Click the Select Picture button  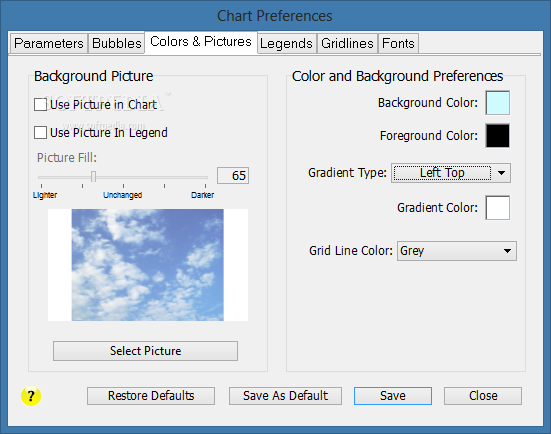(145, 351)
